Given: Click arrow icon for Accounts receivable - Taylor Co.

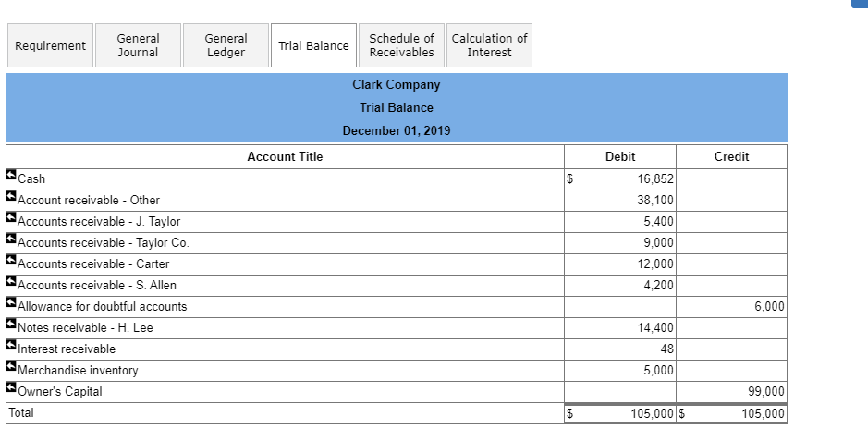Looking at the screenshot, I should [x=11, y=239].
